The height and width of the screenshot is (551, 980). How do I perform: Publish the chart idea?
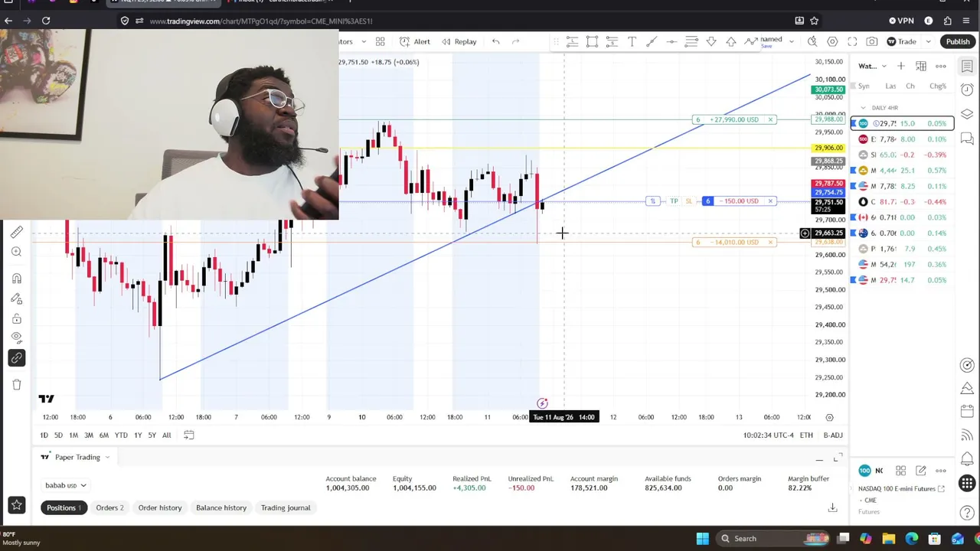958,41
